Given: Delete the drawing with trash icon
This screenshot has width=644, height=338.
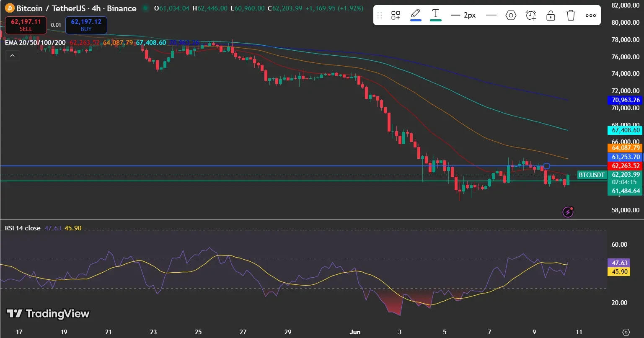Looking at the screenshot, I should [x=571, y=15].
